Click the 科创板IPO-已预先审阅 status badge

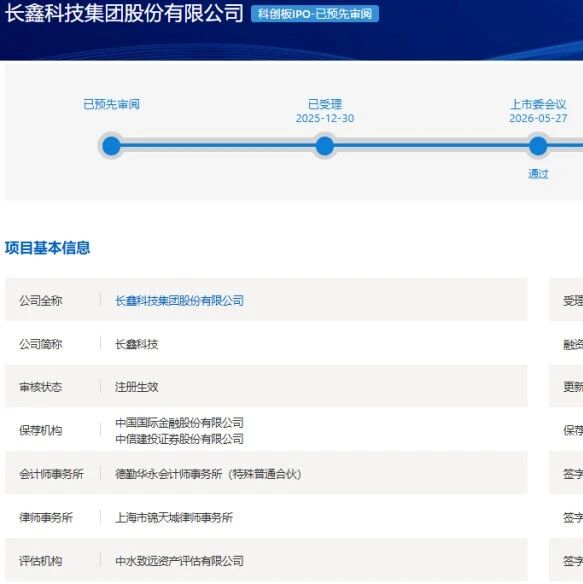(x=315, y=14)
